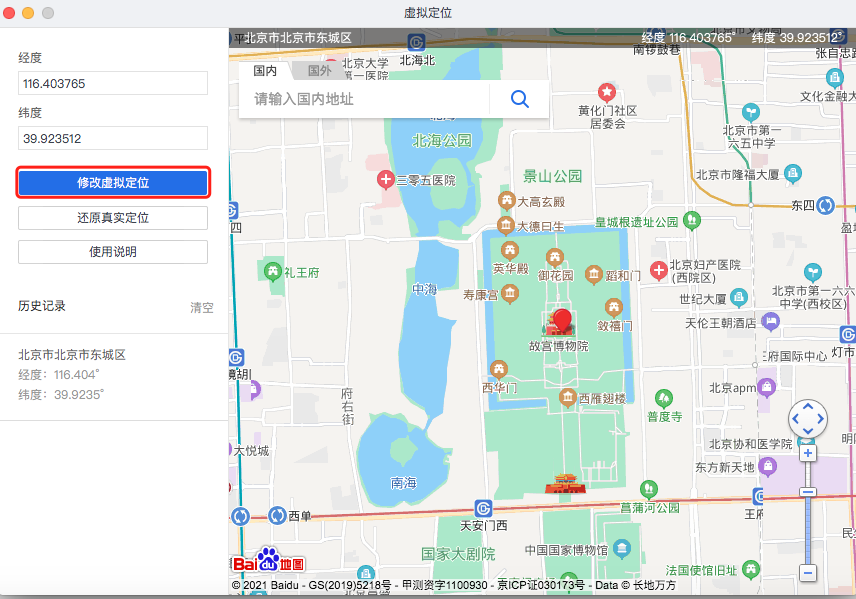Click the 菖蒲河公园 park icon
This screenshot has height=599, width=856.
coord(649,489)
